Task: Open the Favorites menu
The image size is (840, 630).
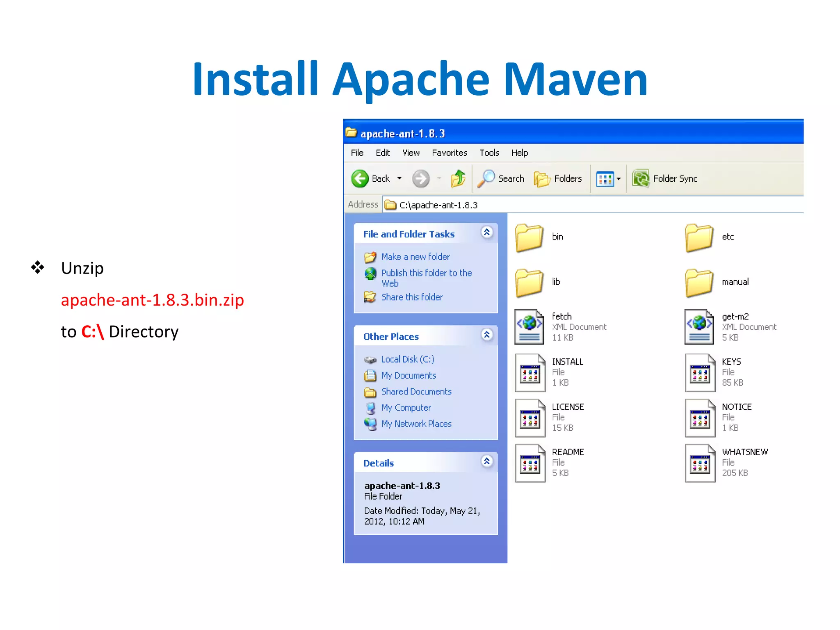Action: point(450,153)
